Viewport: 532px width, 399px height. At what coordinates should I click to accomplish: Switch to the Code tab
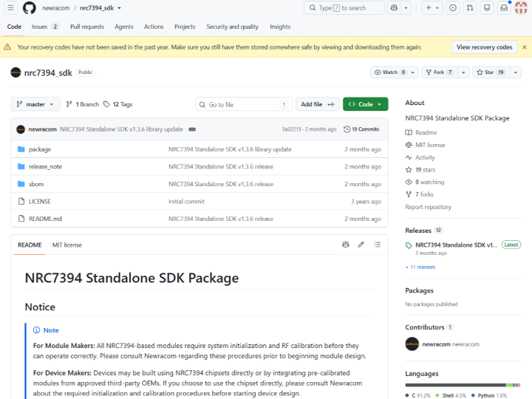pos(14,27)
